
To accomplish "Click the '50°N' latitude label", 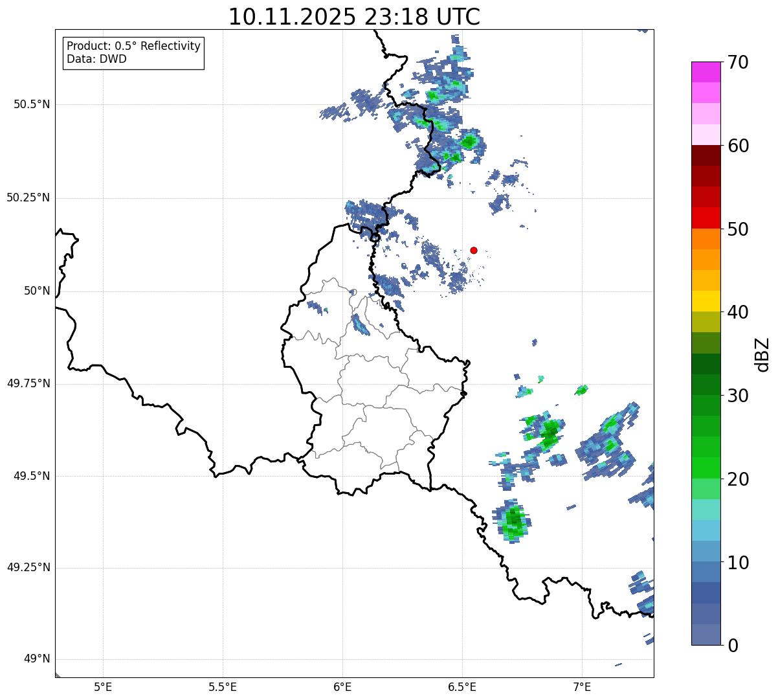I will pyautogui.click(x=37, y=291).
